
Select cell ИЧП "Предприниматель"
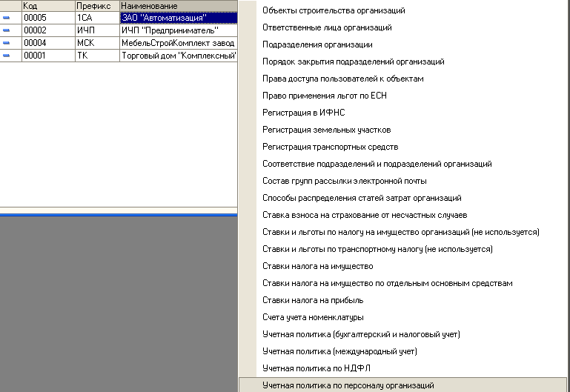179,30
